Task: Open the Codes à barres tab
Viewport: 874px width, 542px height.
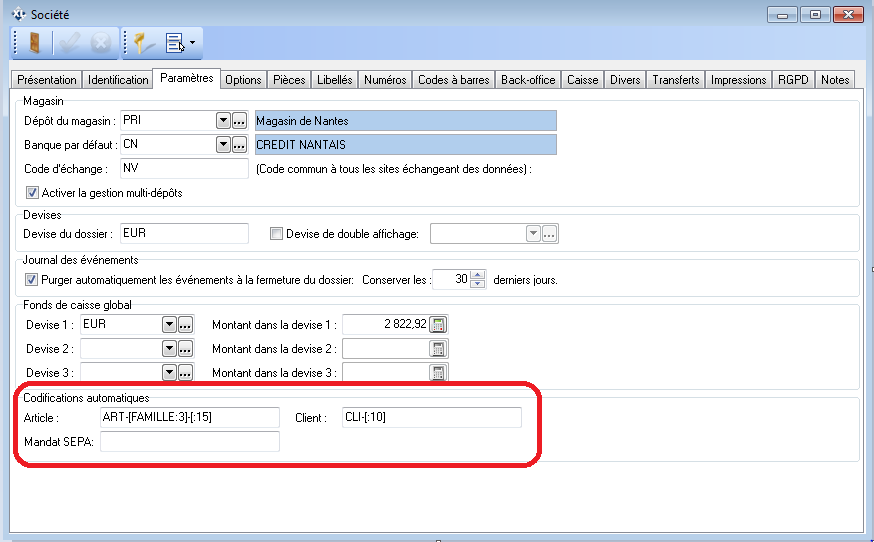Action: (x=453, y=80)
